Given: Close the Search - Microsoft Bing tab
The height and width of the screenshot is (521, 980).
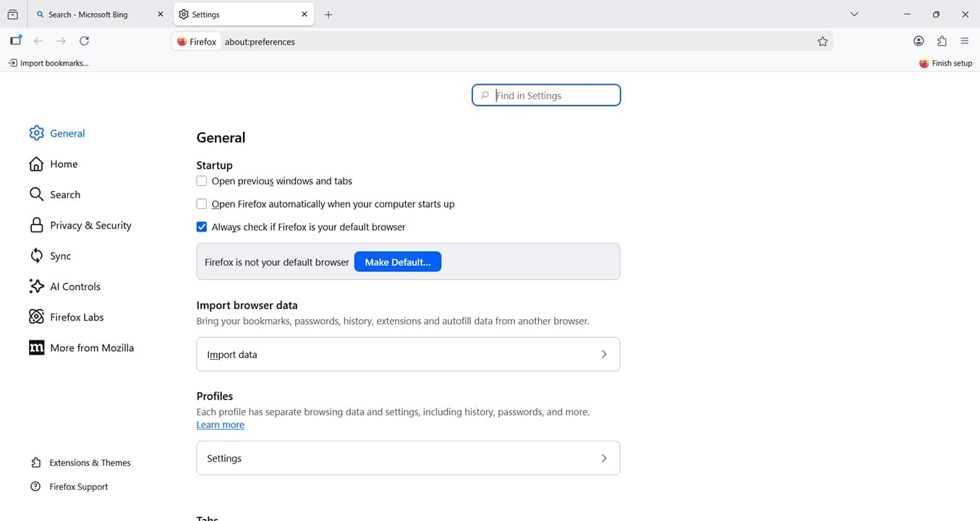Looking at the screenshot, I should click(161, 14).
